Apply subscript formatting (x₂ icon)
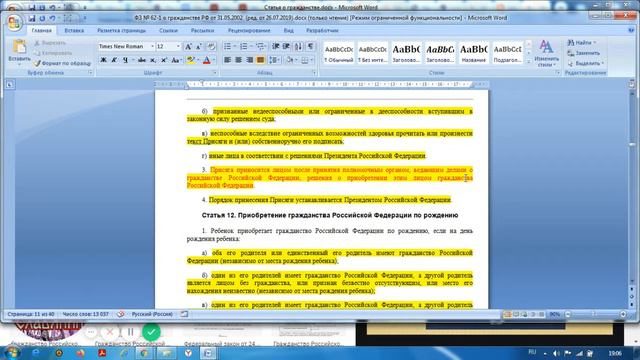The height and width of the screenshot is (360, 640). click(153, 60)
